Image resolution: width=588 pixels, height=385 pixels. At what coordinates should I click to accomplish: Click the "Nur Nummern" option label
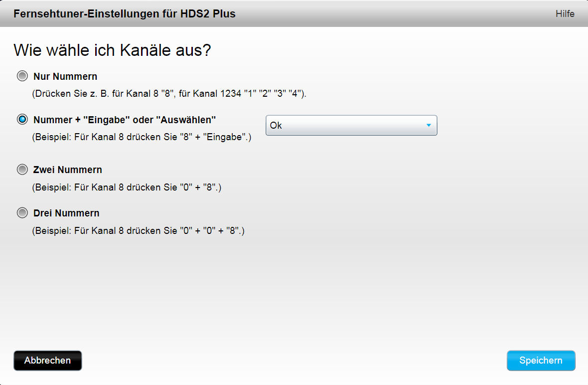(x=65, y=76)
